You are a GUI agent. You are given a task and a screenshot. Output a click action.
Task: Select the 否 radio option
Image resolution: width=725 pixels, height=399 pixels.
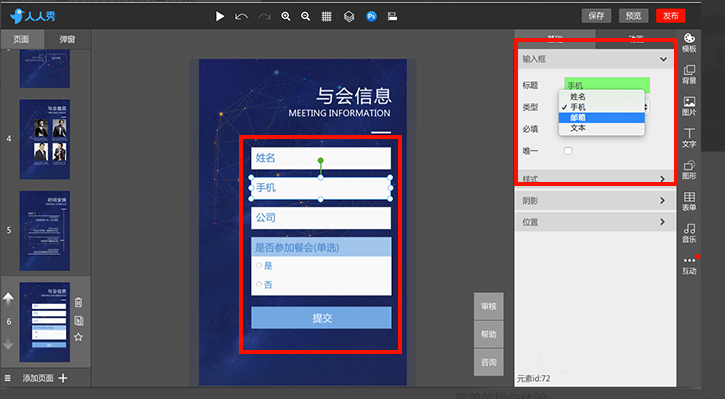(259, 284)
